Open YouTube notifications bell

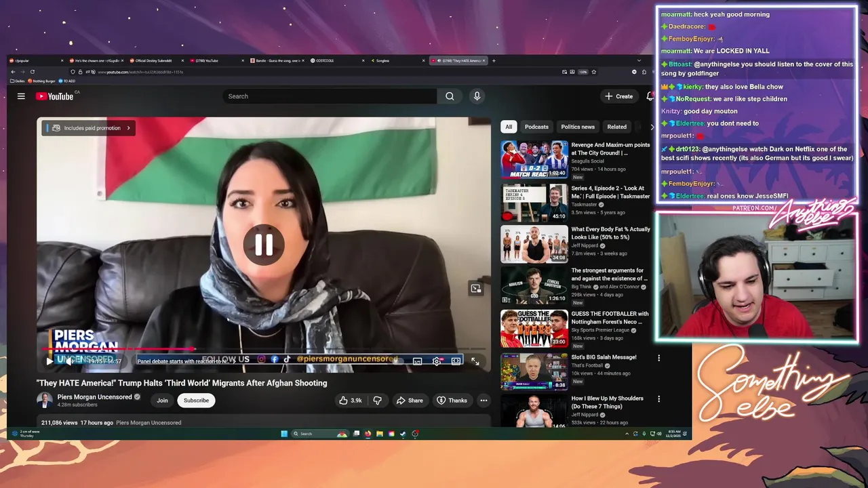tap(650, 96)
